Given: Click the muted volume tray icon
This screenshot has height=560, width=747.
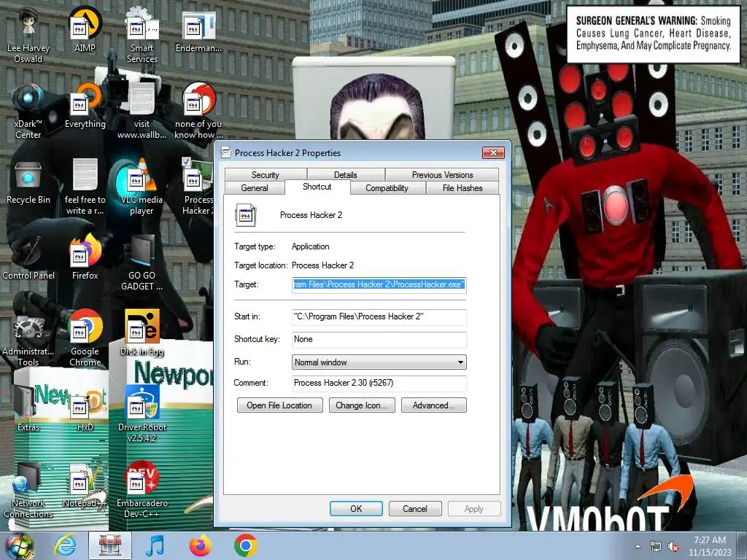Looking at the screenshot, I should click(x=673, y=547).
